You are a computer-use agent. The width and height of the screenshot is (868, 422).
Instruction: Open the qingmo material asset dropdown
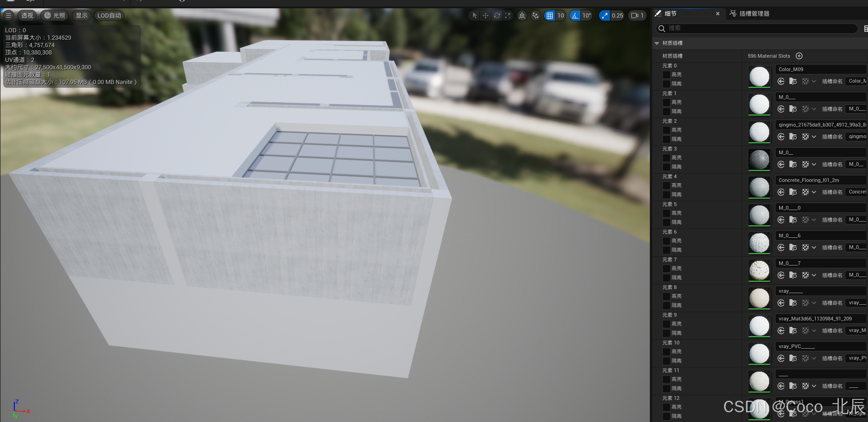[821, 125]
